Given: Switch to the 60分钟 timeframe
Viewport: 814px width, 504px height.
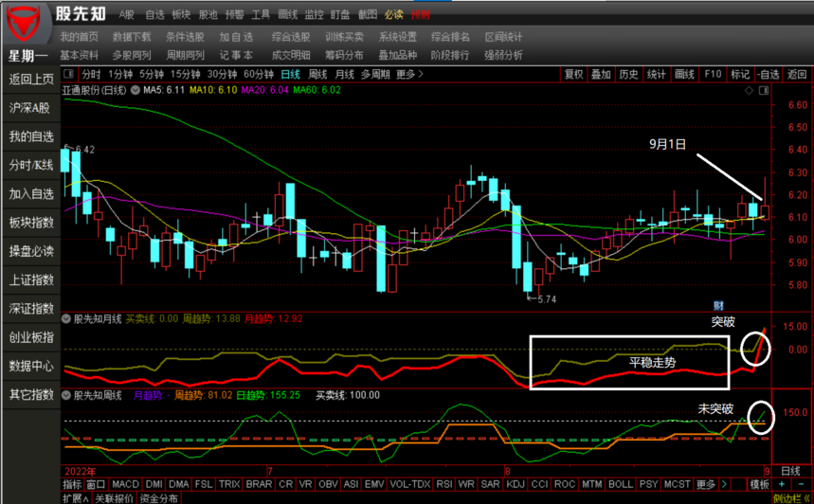Looking at the screenshot, I should click(259, 74).
